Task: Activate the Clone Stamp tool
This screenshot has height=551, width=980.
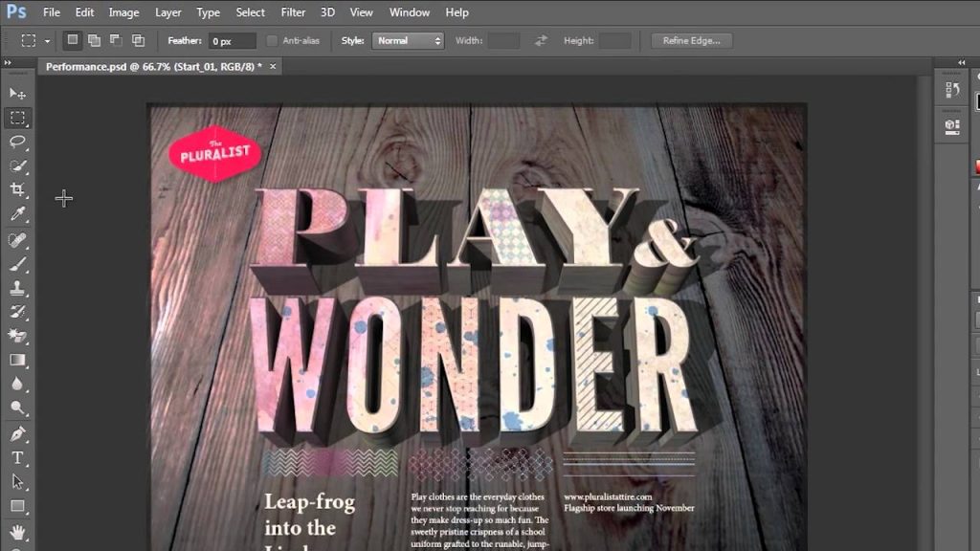Action: click(17, 288)
